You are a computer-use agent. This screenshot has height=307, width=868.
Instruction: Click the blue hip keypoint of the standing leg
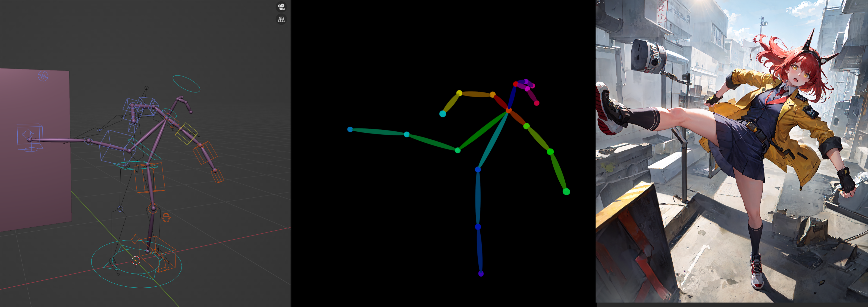(x=478, y=170)
